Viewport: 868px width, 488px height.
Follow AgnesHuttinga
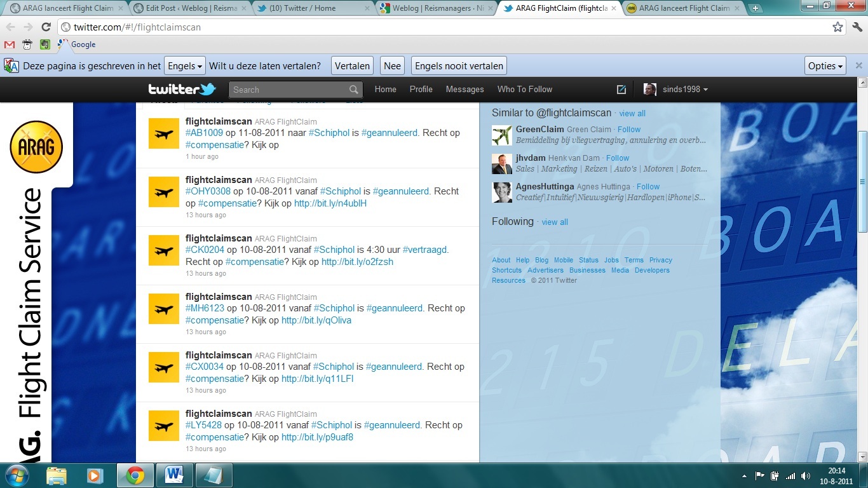pos(648,187)
